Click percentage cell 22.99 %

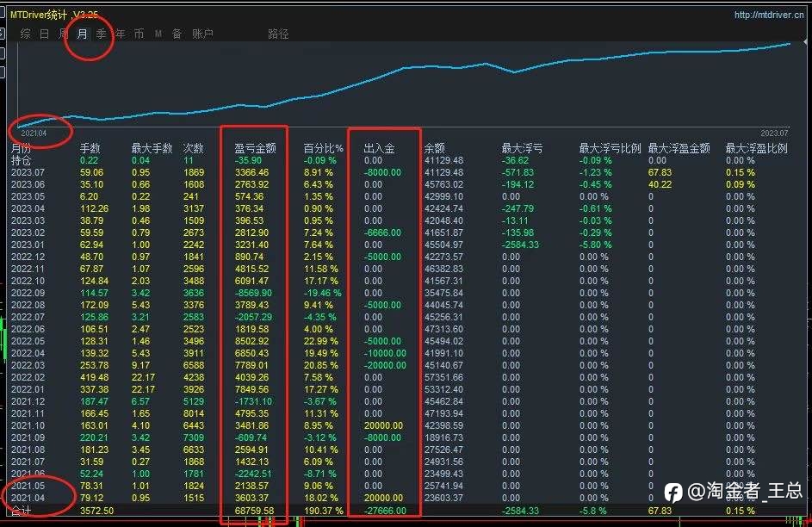tap(321, 341)
